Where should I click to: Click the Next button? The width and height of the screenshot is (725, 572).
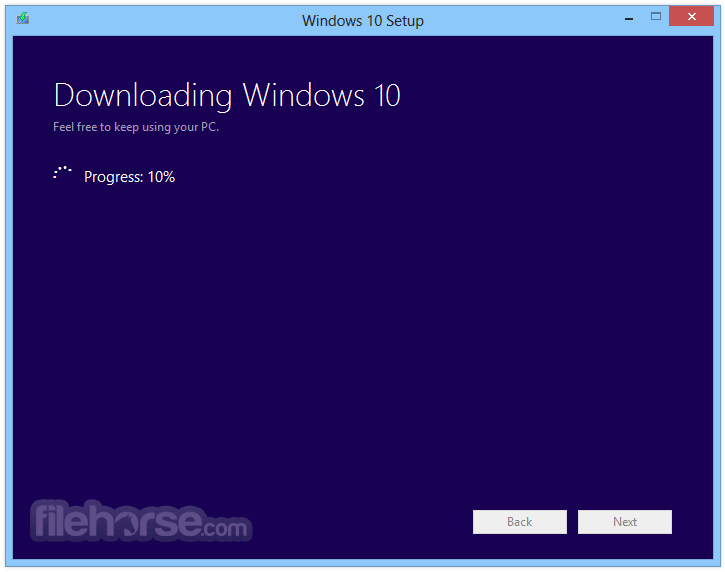point(625,522)
